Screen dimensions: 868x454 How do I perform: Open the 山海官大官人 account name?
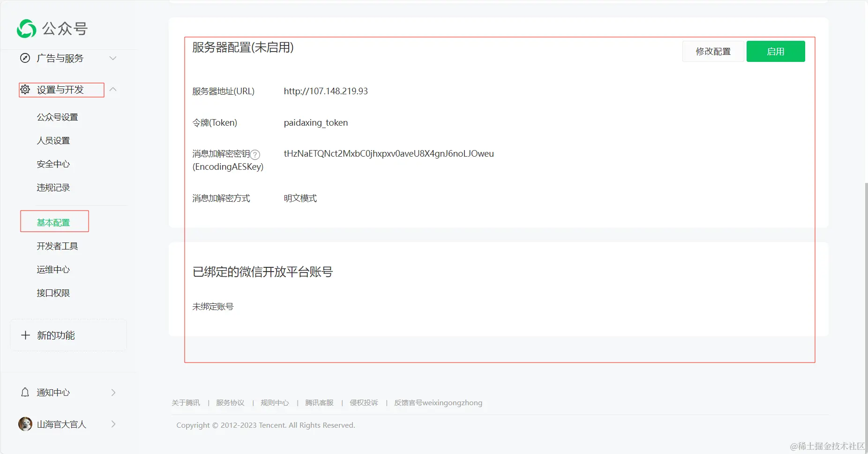61,424
